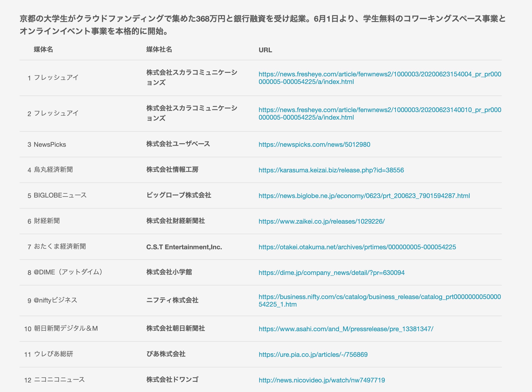Open the ure.pia.co.jp articles link
This screenshot has width=532, height=392.
313,355
